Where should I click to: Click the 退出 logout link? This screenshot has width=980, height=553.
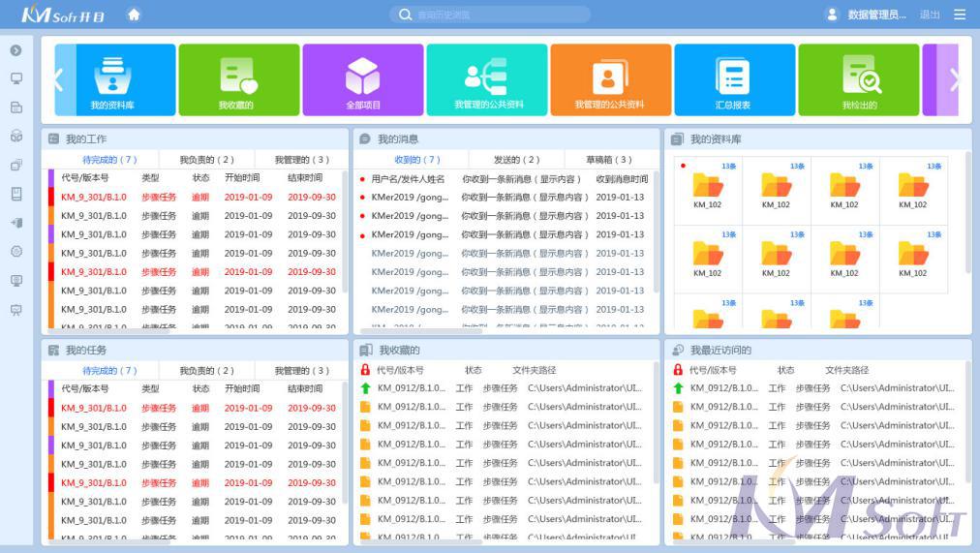click(x=929, y=15)
